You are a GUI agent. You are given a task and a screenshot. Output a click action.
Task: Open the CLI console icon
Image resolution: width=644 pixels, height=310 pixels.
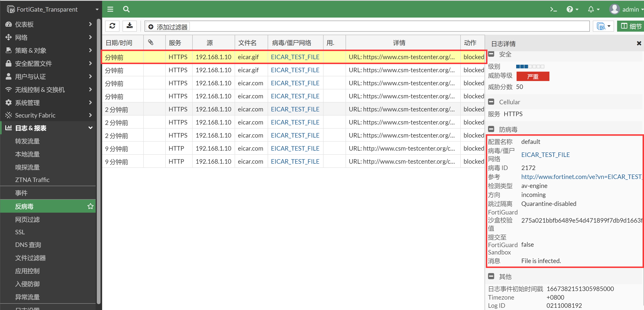tap(553, 10)
